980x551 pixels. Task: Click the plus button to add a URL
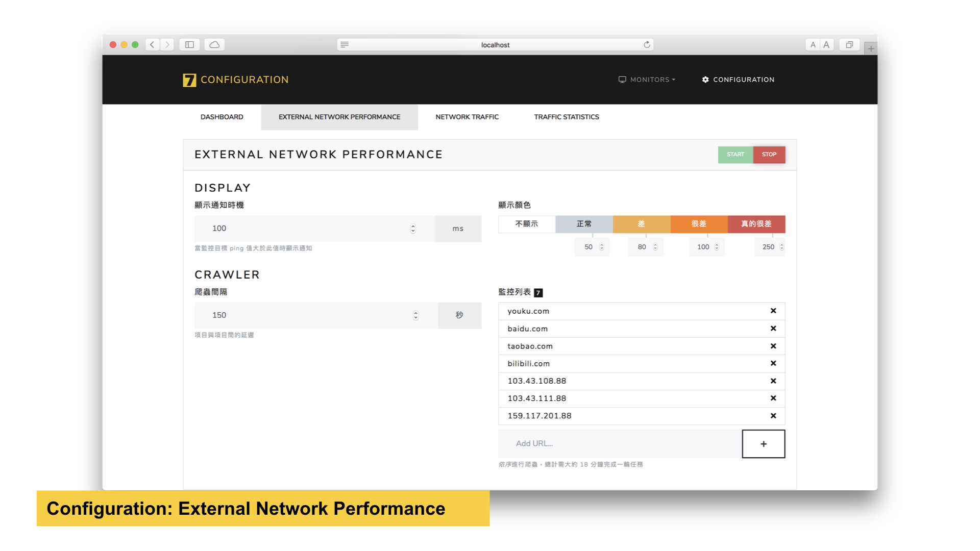tap(764, 444)
